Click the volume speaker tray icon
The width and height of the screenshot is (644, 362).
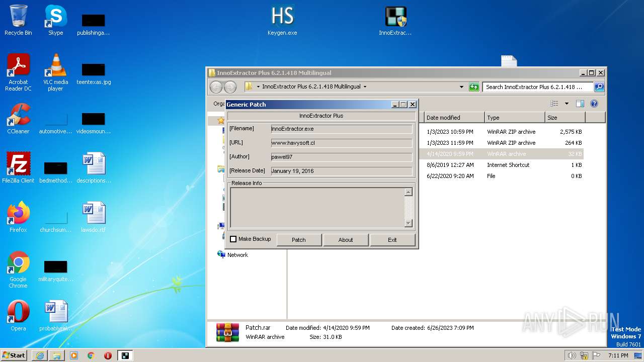coord(572,355)
